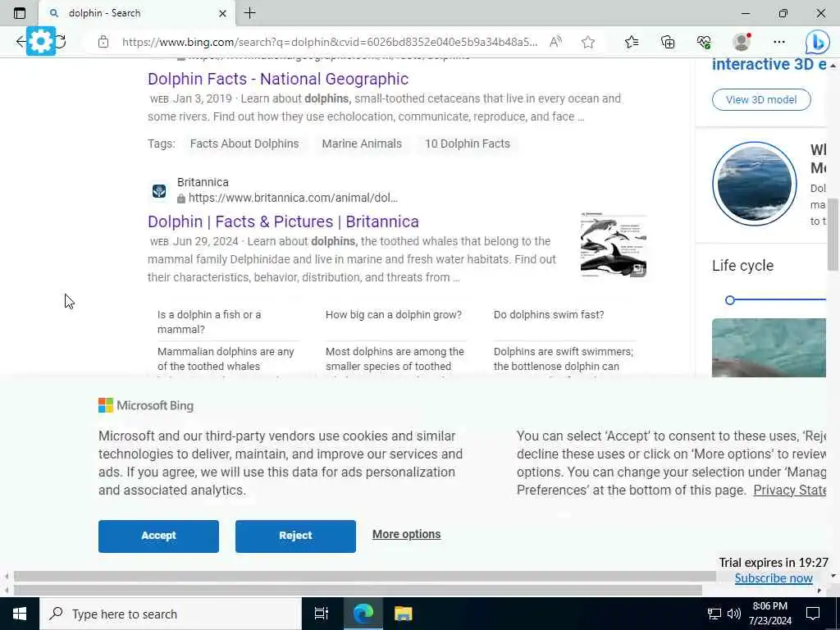Image resolution: width=840 pixels, height=630 pixels.
Task: Open the britannica.com/animal URL link
Action: pos(293,198)
